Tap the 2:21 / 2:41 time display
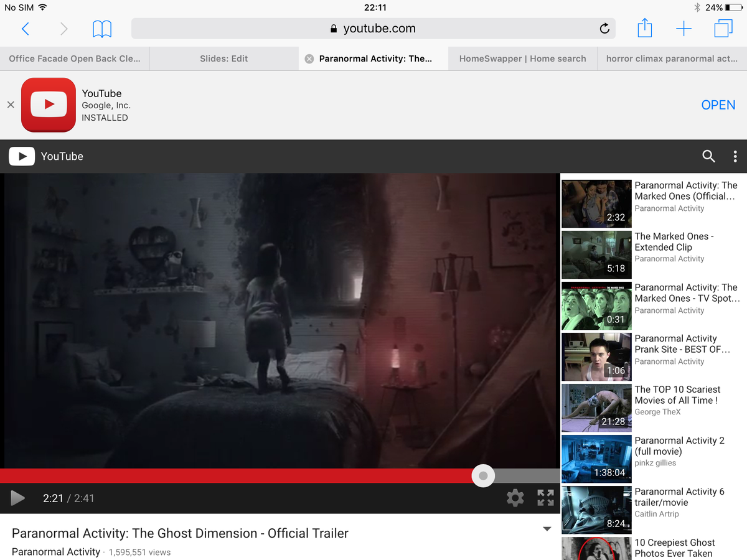Viewport: 747px width, 560px height. tap(68, 498)
